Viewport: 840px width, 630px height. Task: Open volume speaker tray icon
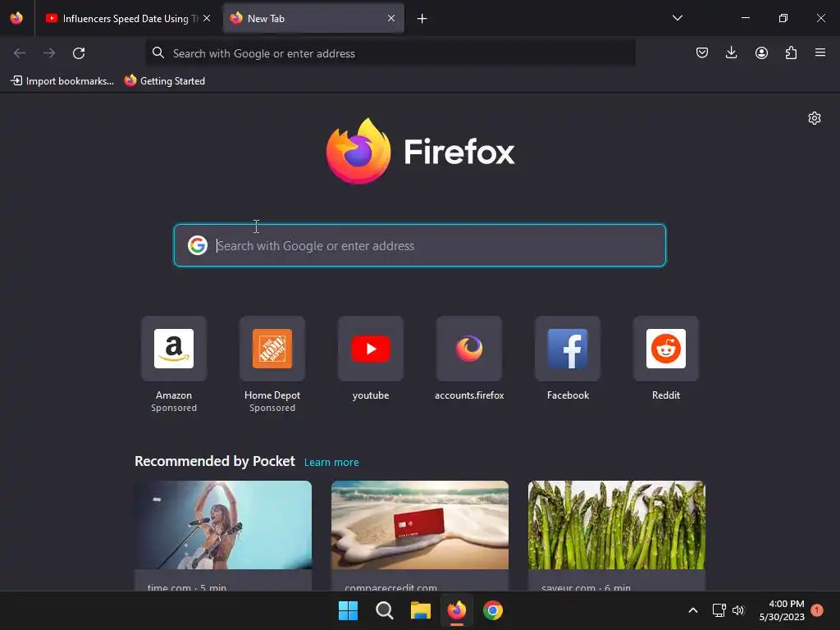pos(738,610)
